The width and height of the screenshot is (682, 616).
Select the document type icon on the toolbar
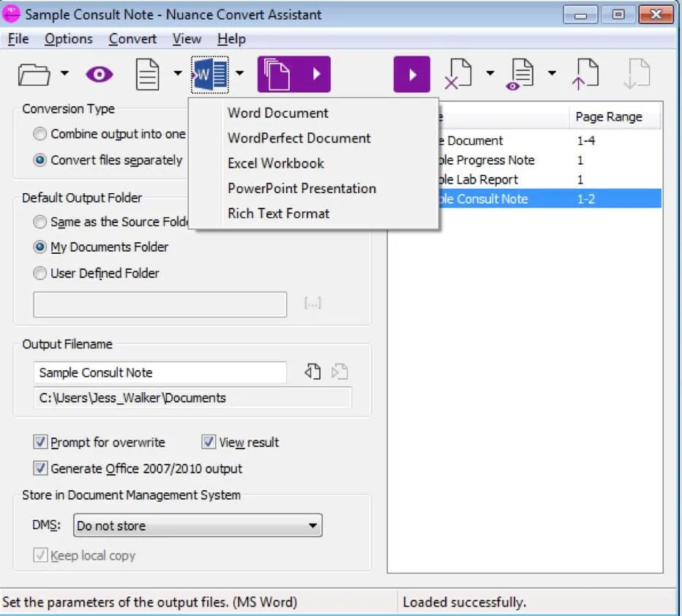(149, 73)
